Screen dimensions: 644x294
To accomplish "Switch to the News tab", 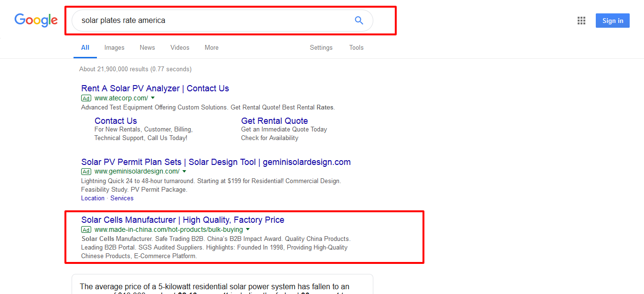I will (147, 48).
